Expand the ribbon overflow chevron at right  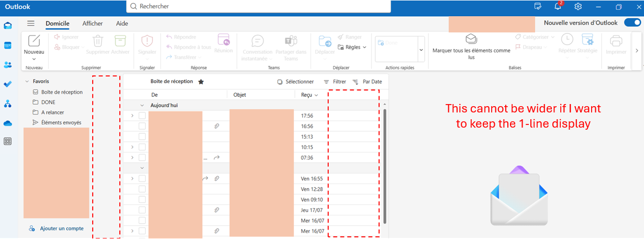pyautogui.click(x=637, y=51)
